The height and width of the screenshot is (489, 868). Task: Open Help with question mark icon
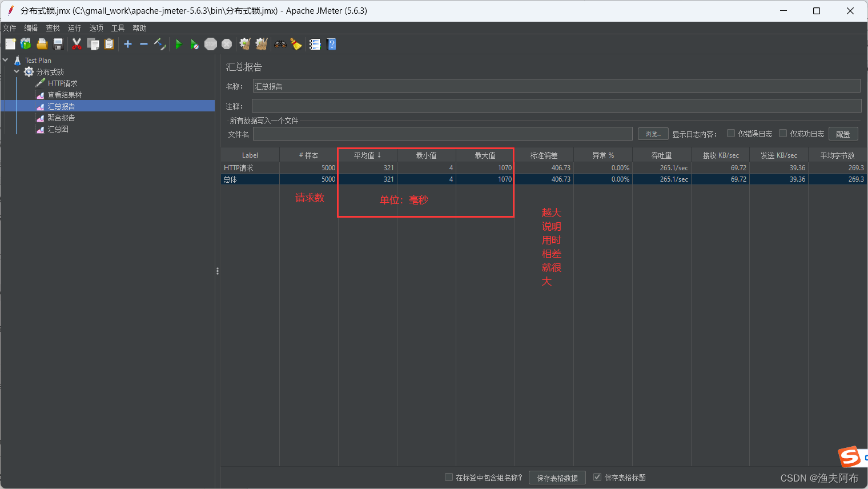331,44
